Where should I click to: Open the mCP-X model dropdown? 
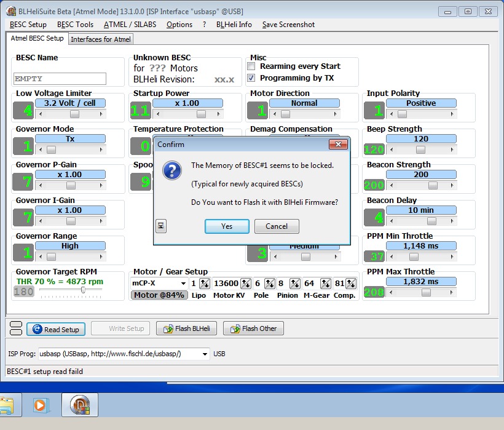click(183, 284)
